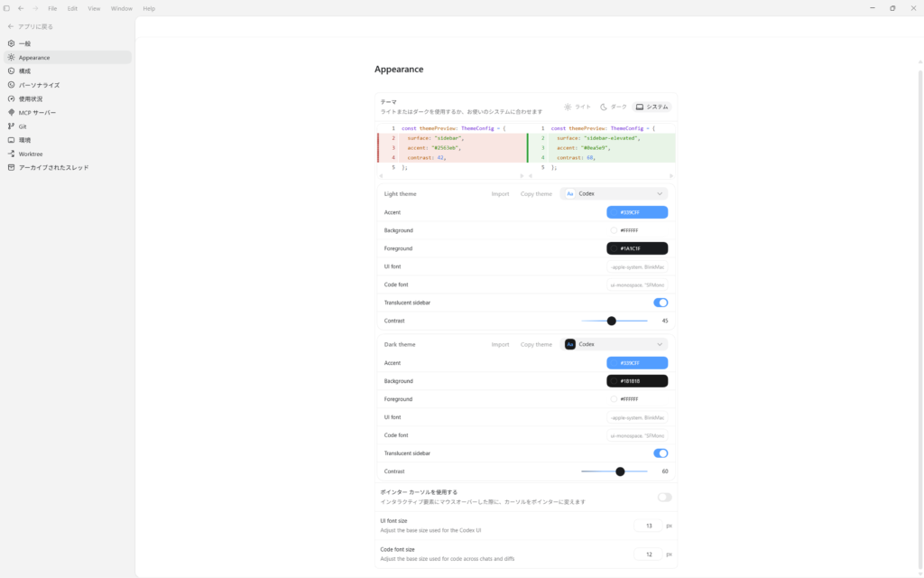Click the back arrow next to アプリに戻る

11,26
